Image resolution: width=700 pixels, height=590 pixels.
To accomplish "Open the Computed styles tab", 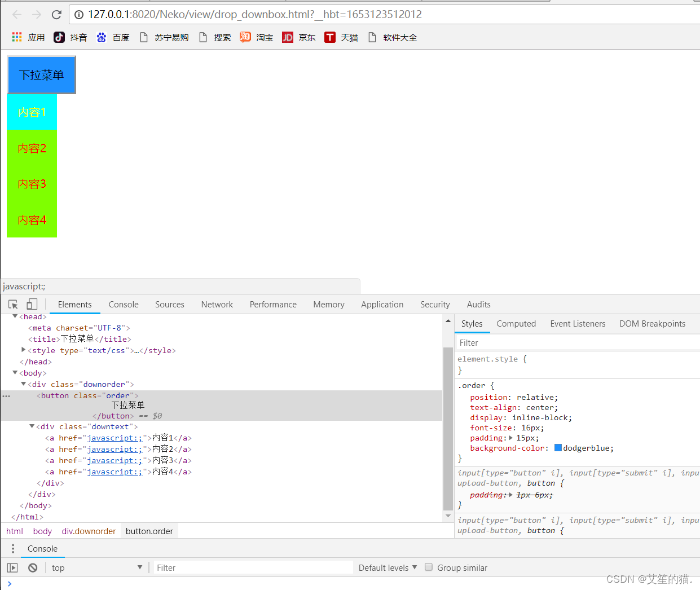I will tap(516, 324).
